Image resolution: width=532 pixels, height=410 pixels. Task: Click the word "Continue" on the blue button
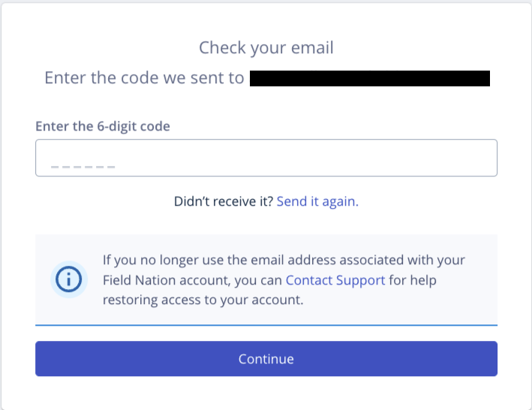click(x=266, y=359)
